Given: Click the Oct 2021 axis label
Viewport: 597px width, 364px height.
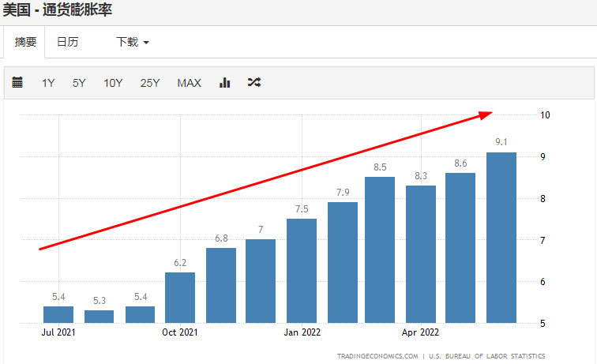Looking at the screenshot, I should click(x=180, y=332).
